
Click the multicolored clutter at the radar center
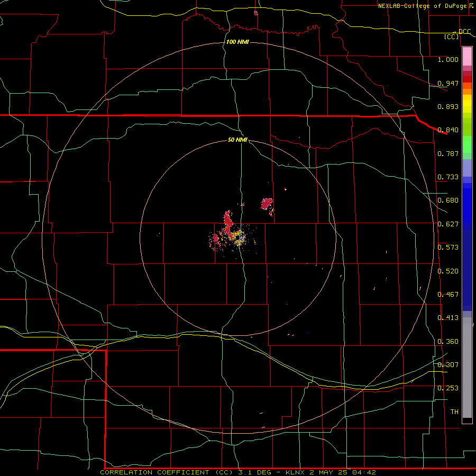(x=237, y=237)
